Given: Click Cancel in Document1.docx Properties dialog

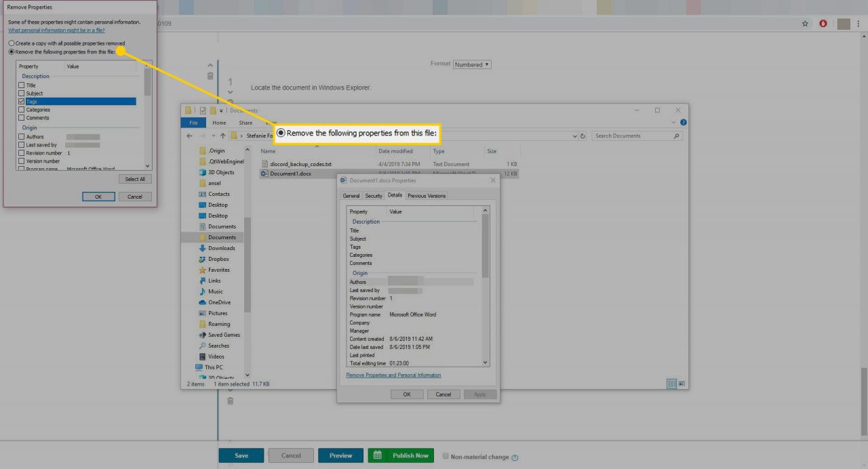Looking at the screenshot, I should pyautogui.click(x=443, y=394).
